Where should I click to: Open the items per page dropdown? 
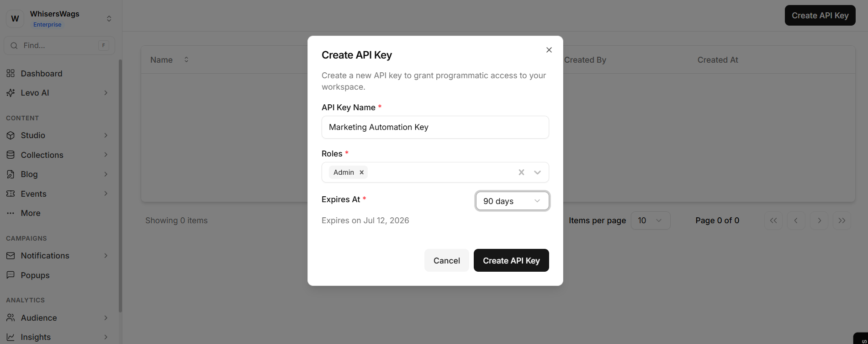click(x=651, y=220)
